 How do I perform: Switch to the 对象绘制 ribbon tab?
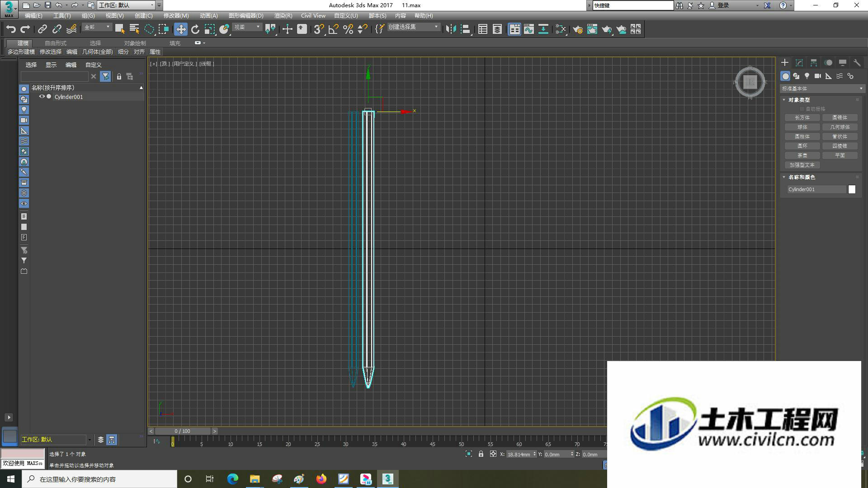tap(135, 43)
